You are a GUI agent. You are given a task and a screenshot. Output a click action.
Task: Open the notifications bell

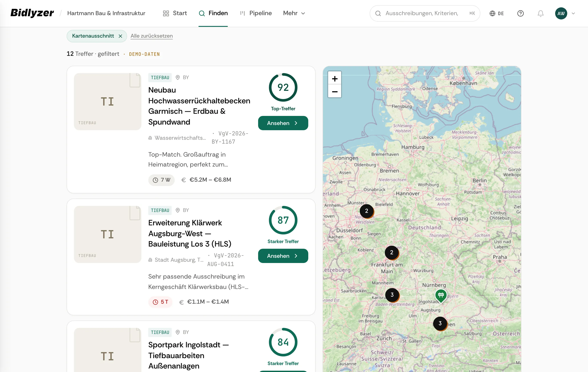click(540, 13)
